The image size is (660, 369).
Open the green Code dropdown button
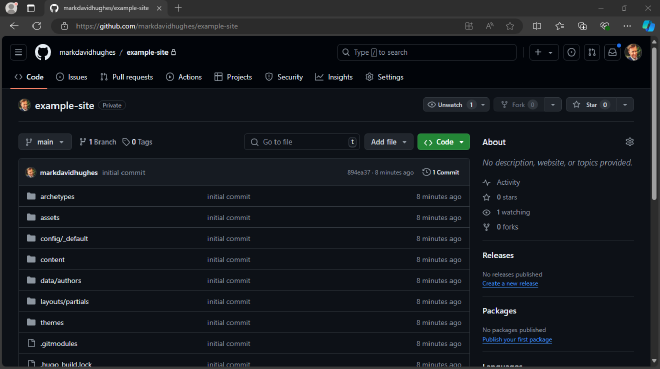click(x=444, y=142)
